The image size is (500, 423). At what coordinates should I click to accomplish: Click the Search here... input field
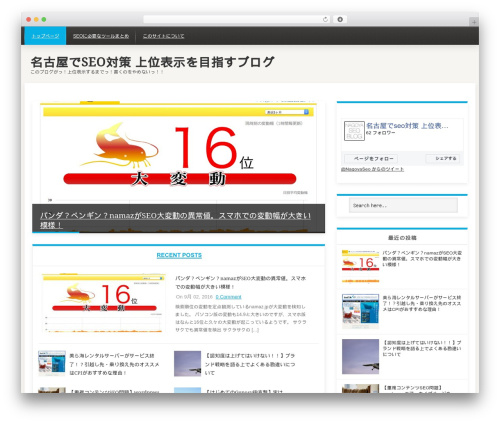tap(403, 205)
